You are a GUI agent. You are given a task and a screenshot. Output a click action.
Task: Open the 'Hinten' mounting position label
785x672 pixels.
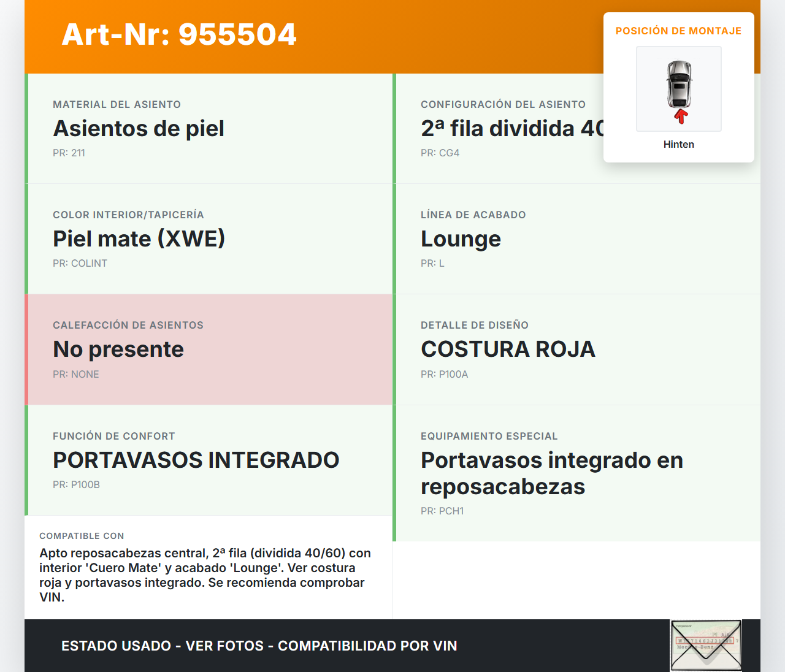pos(678,144)
